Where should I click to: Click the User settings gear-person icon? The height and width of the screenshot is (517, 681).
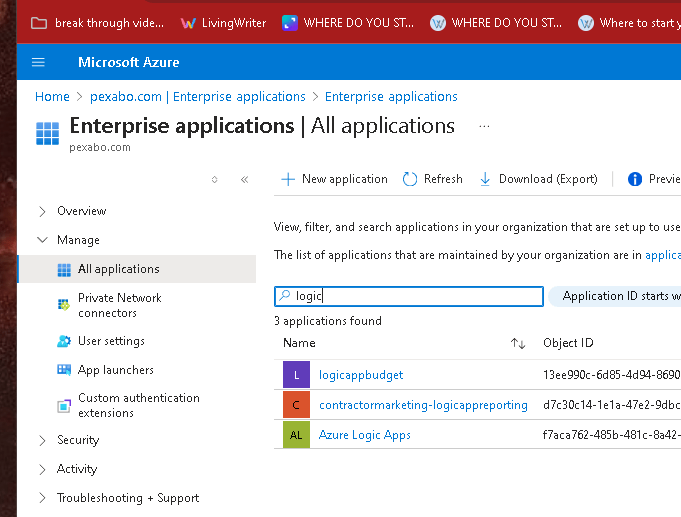click(64, 341)
